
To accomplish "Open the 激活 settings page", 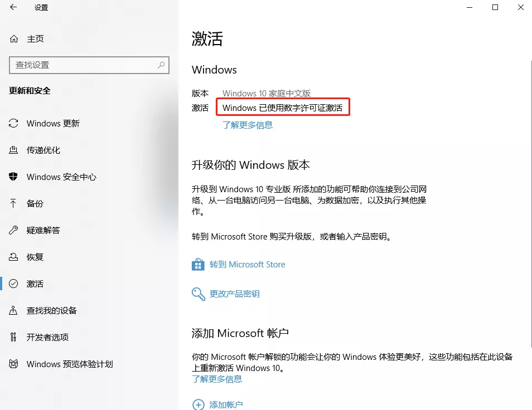I will 35,284.
